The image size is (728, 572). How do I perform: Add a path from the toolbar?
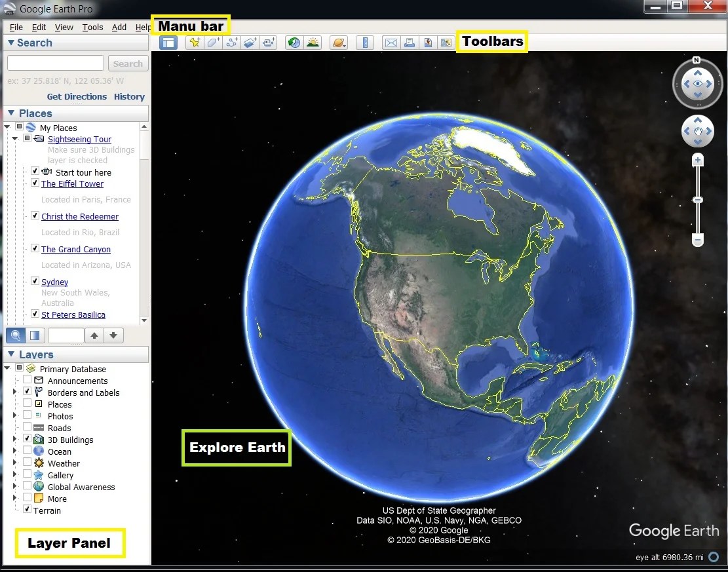[x=231, y=43]
